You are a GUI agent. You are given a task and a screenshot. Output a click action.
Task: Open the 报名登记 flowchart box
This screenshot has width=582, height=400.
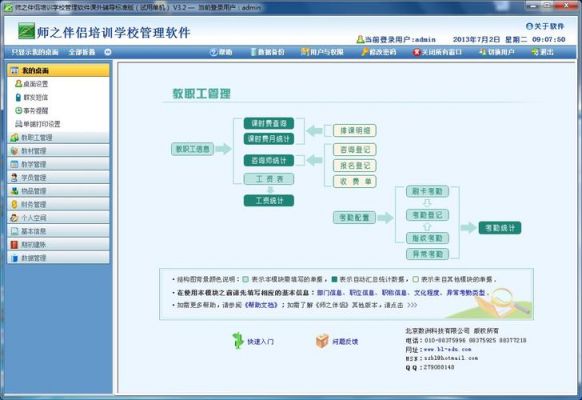click(x=354, y=165)
